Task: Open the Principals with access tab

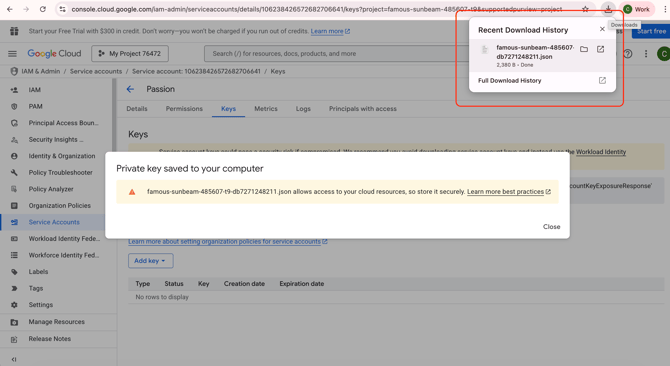Action: click(363, 109)
